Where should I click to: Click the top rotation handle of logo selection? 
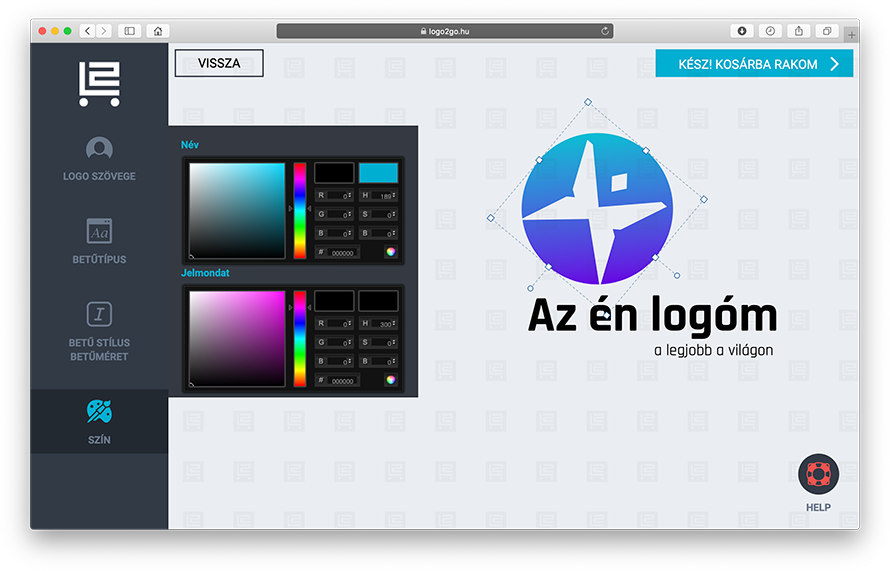point(588,102)
